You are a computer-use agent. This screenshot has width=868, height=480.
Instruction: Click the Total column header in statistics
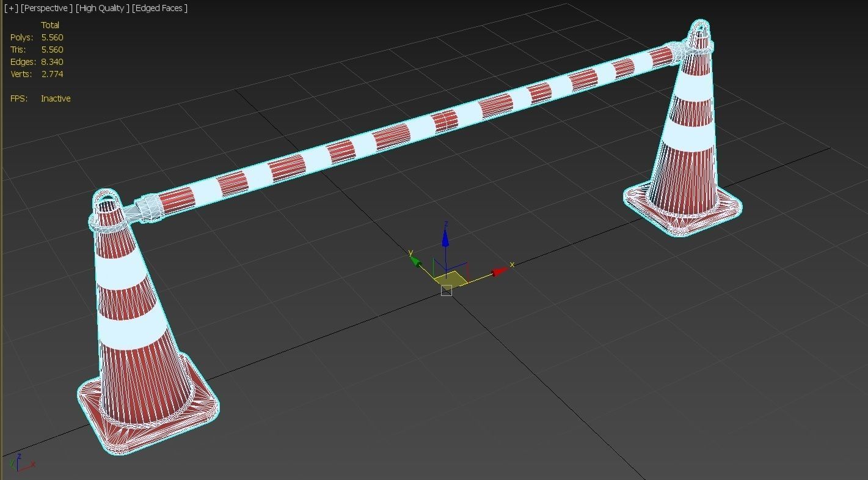pos(50,25)
